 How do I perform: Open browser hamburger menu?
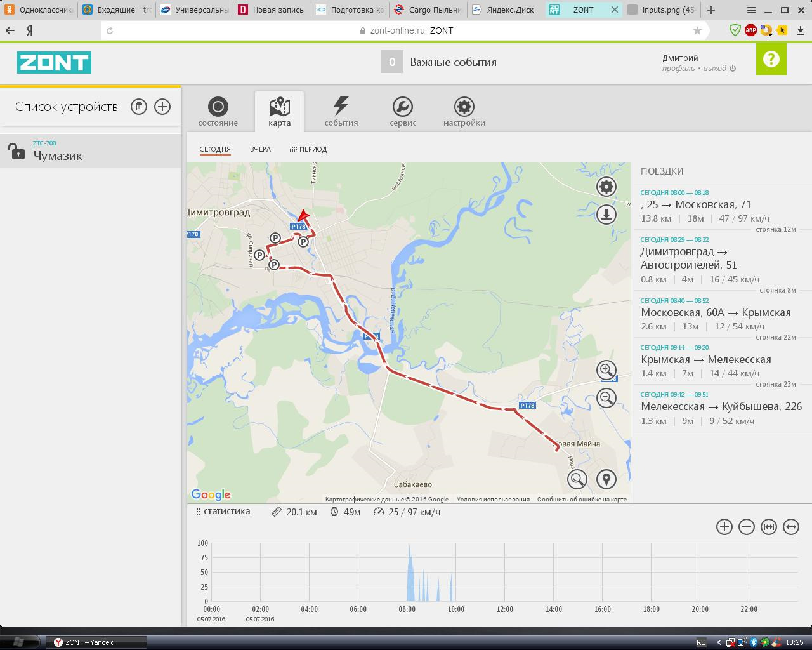click(752, 10)
